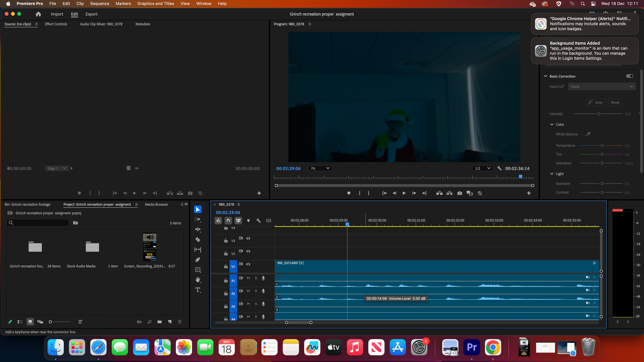Click Find magnifier in Project panel footer
Screen dimensions: 644x362
pyautogui.click(x=149, y=322)
